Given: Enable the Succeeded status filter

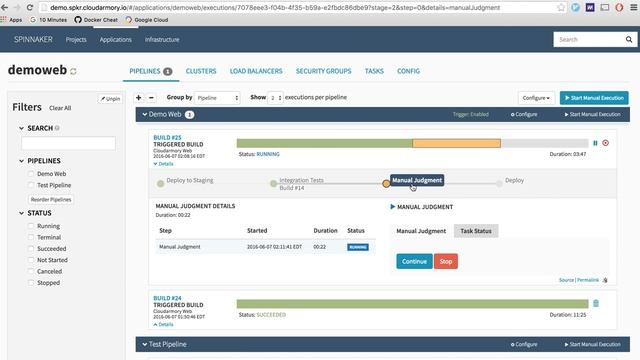Looking at the screenshot, I should tap(31, 249).
